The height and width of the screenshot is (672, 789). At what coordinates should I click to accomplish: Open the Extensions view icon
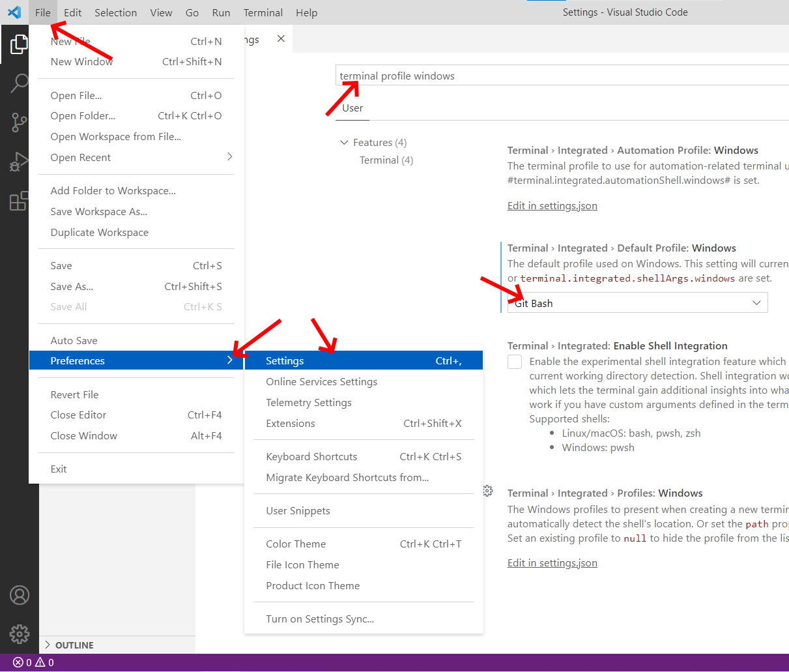19,201
